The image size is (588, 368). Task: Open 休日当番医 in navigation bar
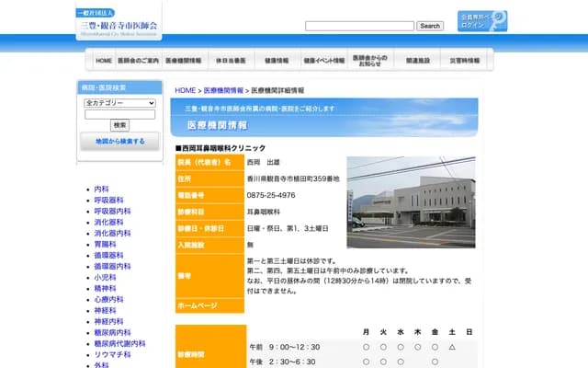click(x=230, y=61)
